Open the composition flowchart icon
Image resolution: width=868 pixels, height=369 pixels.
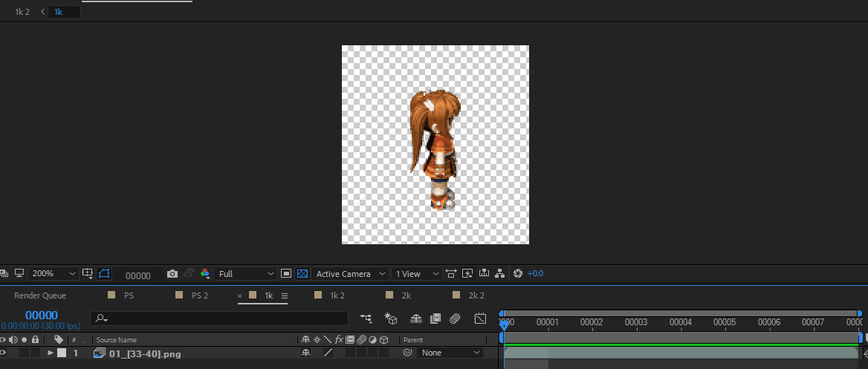tap(501, 274)
